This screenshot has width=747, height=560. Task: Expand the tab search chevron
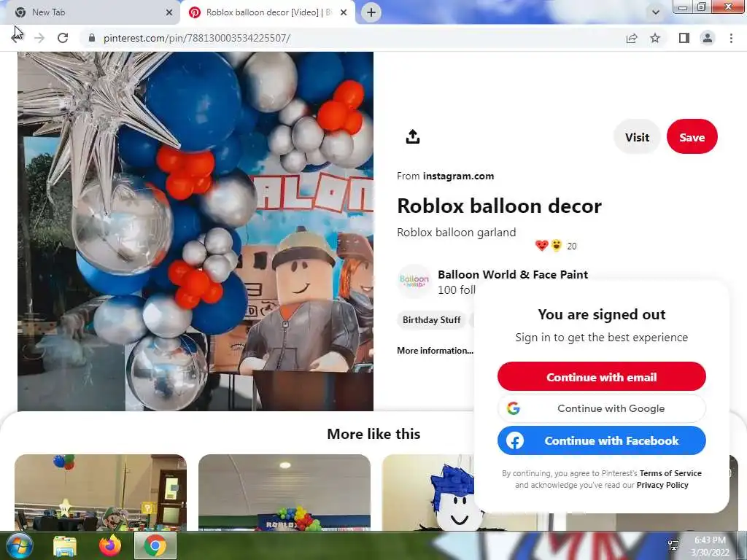coord(656,12)
